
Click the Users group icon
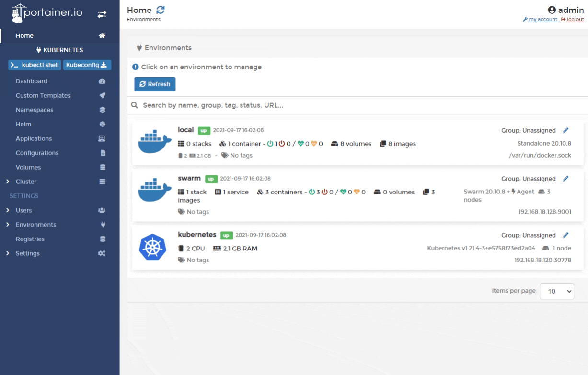click(102, 210)
